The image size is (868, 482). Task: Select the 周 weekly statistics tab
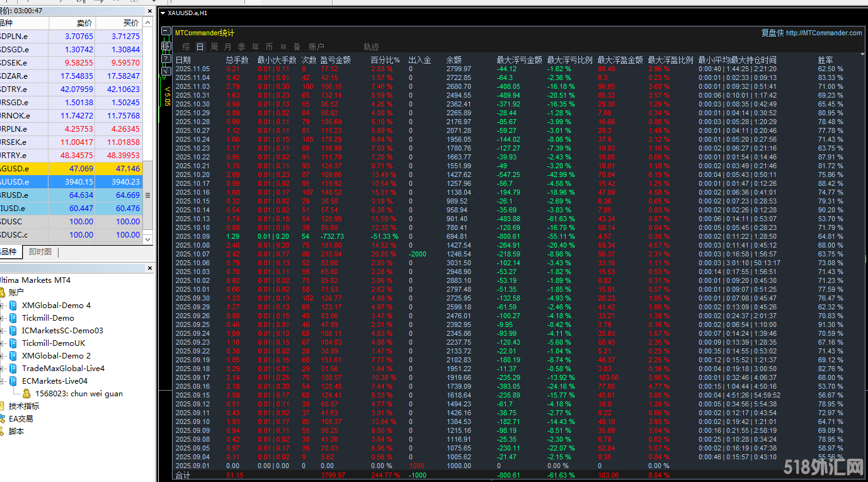[x=214, y=47]
